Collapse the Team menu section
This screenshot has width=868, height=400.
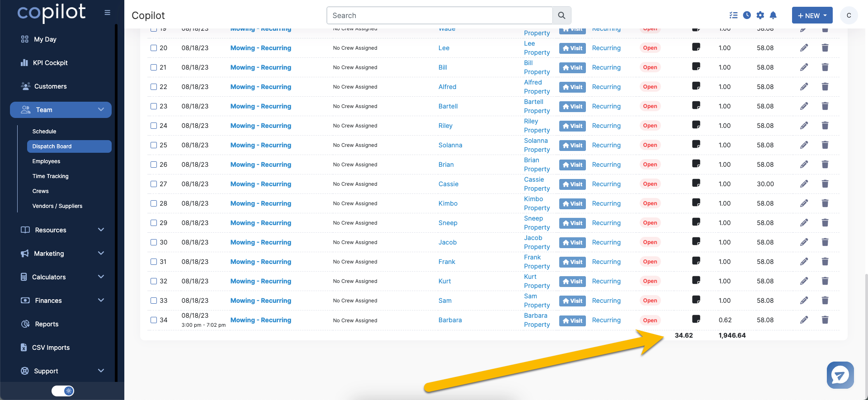(61, 110)
